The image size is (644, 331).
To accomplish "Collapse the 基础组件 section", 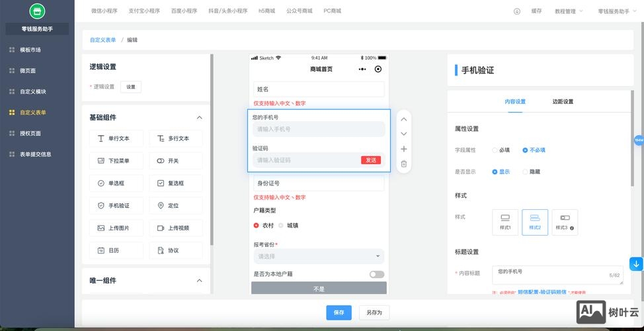I will tap(199, 118).
